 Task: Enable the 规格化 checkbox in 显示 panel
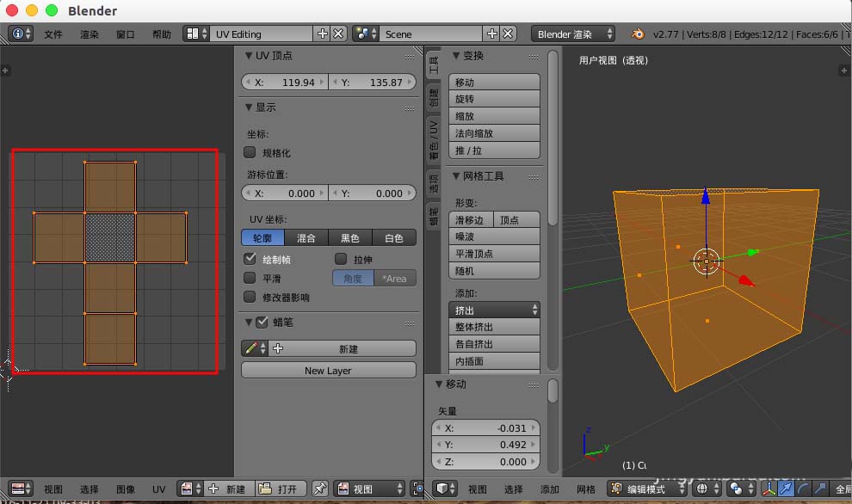click(249, 151)
